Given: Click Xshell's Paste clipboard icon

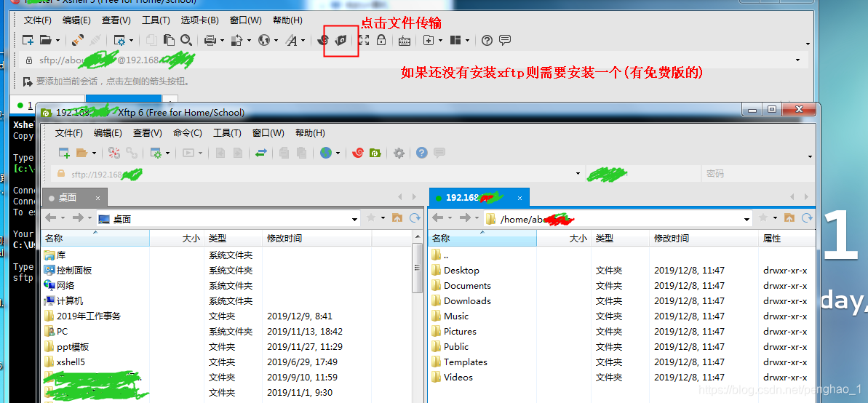Looking at the screenshot, I should tap(169, 40).
